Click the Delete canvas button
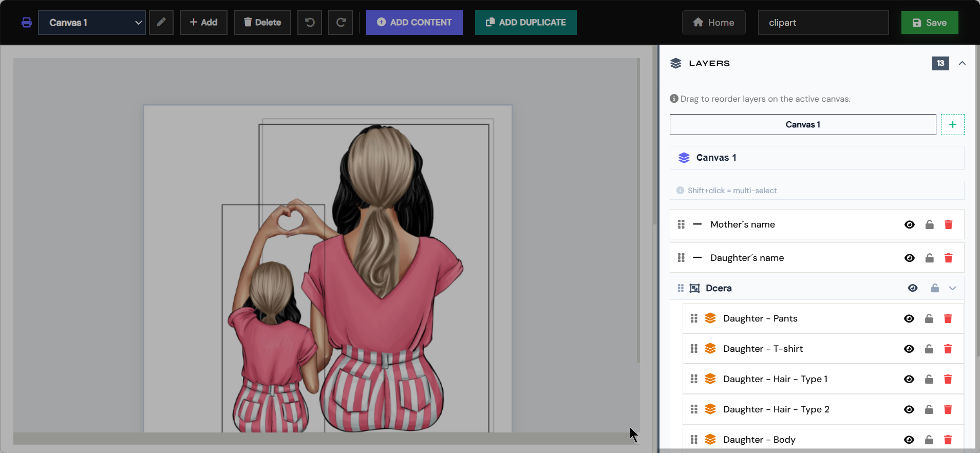This screenshot has width=980, height=453. [262, 23]
